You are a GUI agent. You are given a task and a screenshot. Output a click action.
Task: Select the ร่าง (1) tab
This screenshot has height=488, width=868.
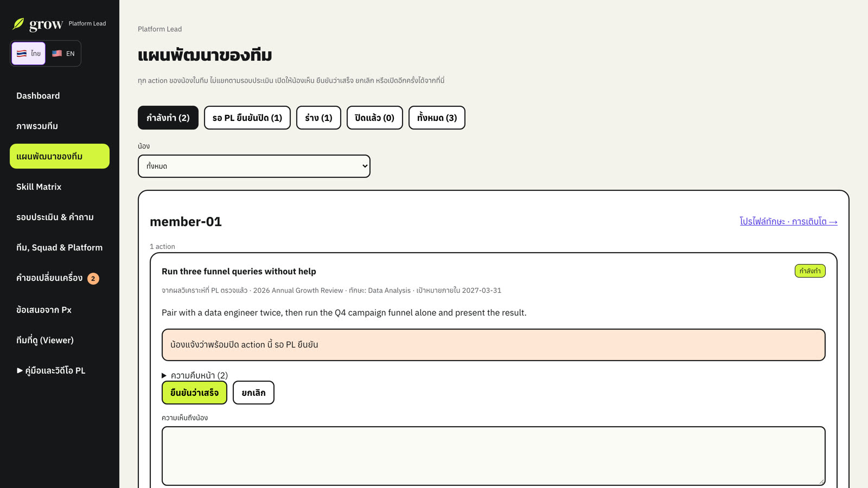[x=318, y=118]
